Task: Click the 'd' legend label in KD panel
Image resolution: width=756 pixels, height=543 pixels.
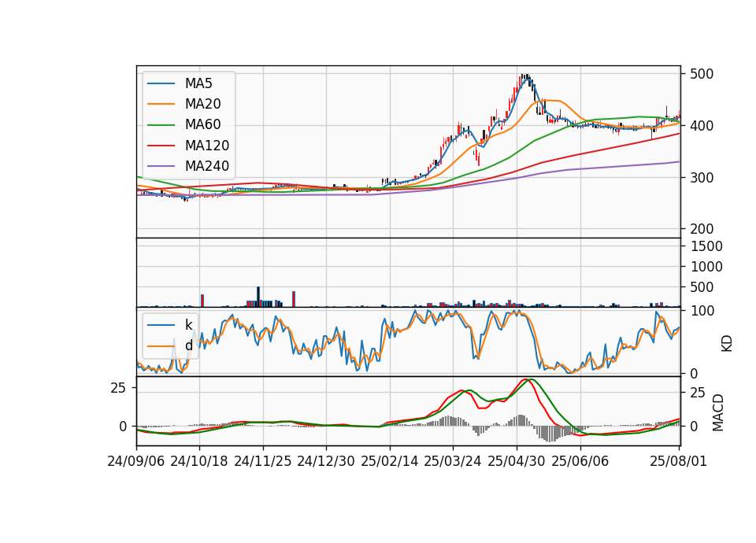Action: (188, 345)
